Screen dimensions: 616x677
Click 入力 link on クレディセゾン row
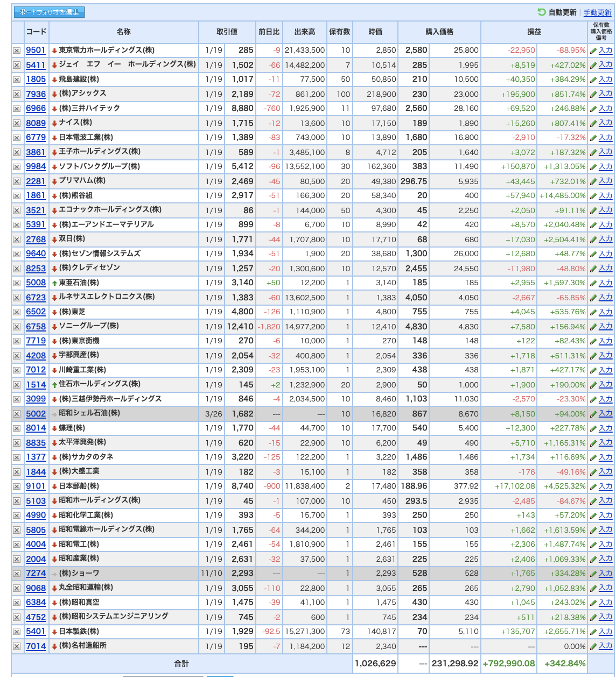pos(605,268)
